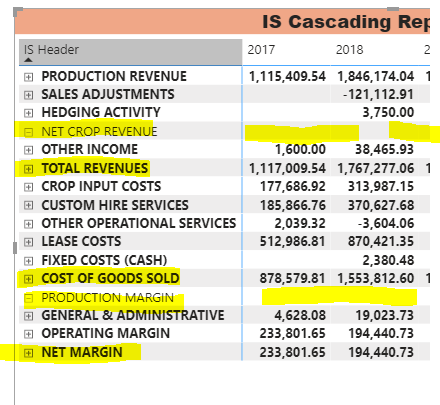440x405 pixels.
Task: Click the 2017 column header
Action: (261, 50)
